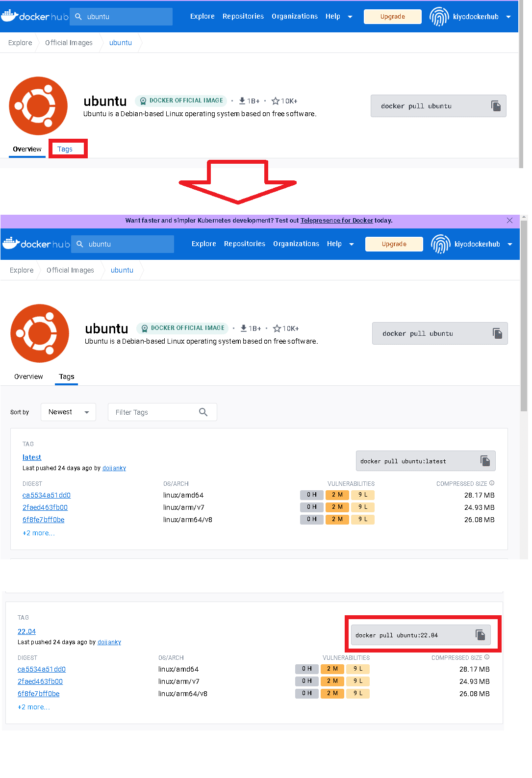Viewport: 532px width, 778px height.
Task: Close the purple Telepresence banner
Action: click(x=509, y=221)
